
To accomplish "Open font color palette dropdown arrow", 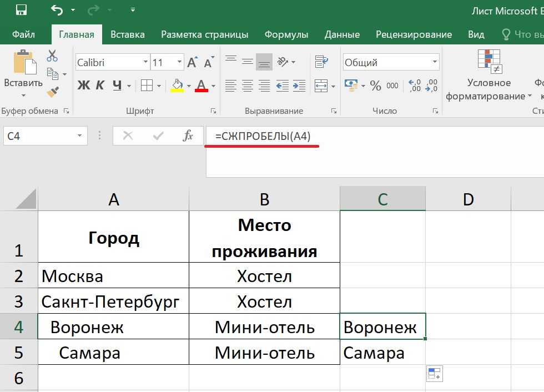I will pos(213,86).
